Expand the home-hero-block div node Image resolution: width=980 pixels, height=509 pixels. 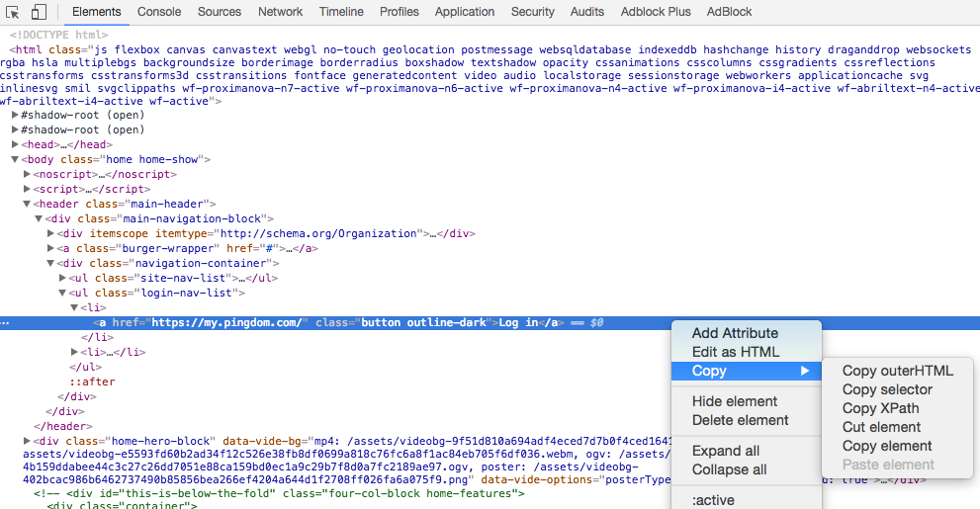click(x=28, y=441)
